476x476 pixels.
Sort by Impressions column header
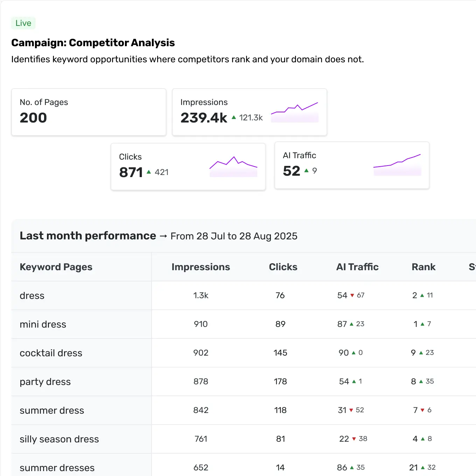201,267
